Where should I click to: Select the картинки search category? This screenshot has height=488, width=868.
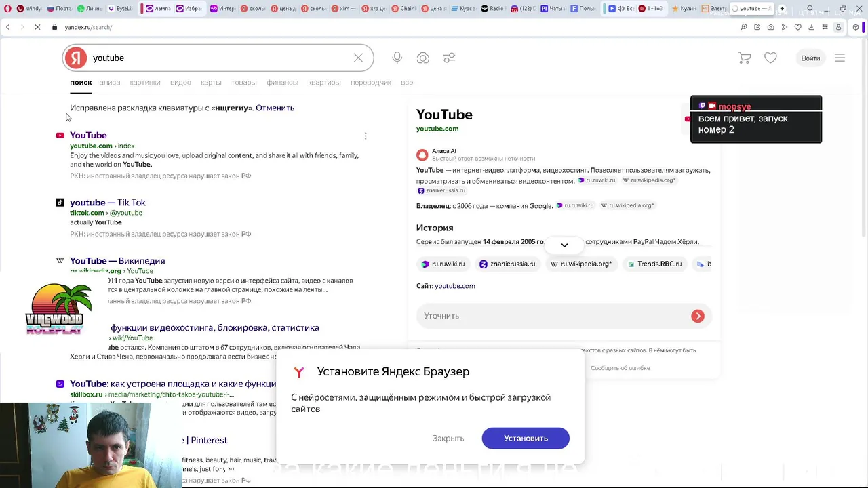[145, 82]
